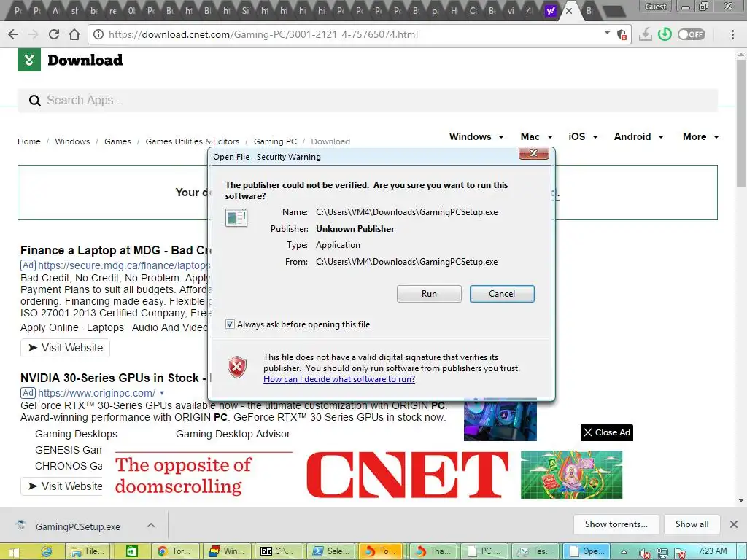Switch the OFF extension toggle on
This screenshot has width=747, height=560.
point(692,34)
